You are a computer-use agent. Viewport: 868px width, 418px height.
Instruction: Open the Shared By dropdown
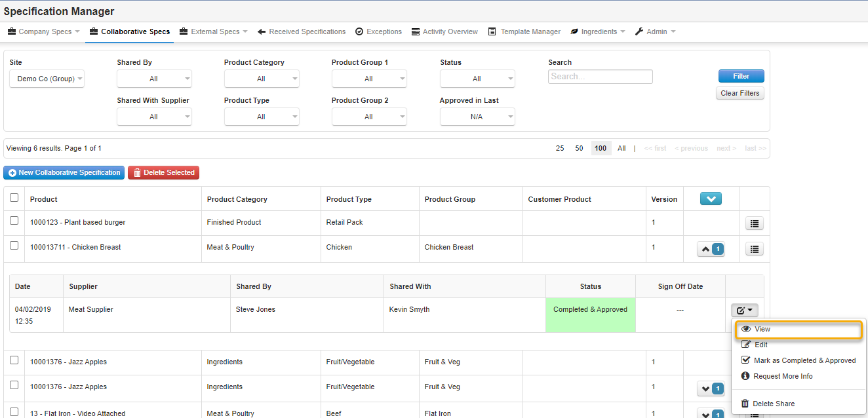154,78
